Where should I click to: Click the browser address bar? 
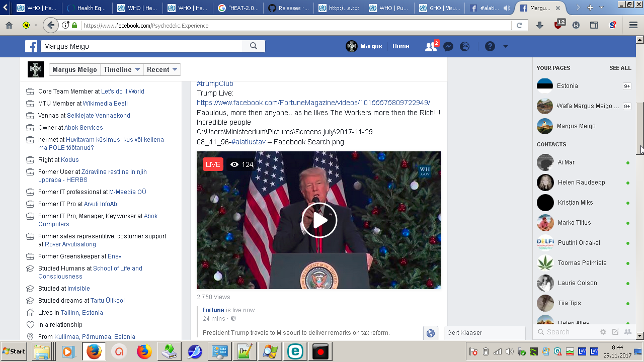(x=296, y=25)
